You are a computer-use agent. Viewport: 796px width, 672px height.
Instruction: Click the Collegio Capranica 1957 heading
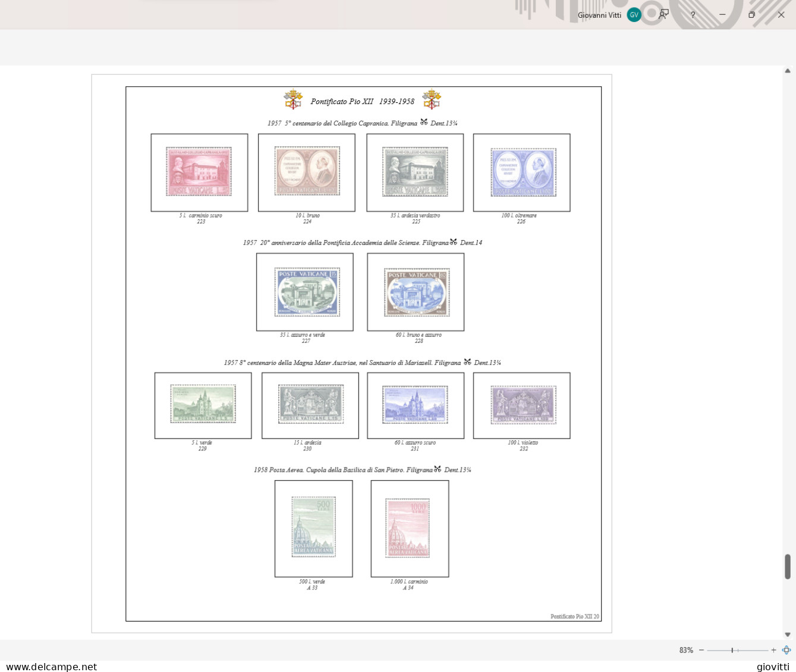coord(363,123)
